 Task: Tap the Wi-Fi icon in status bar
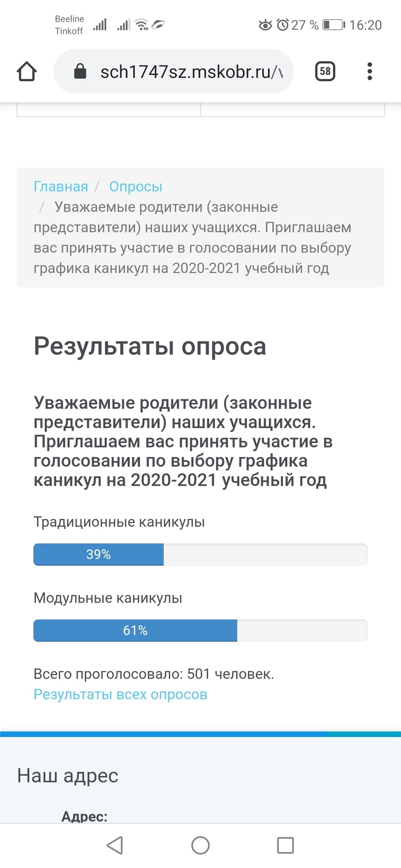click(x=141, y=25)
